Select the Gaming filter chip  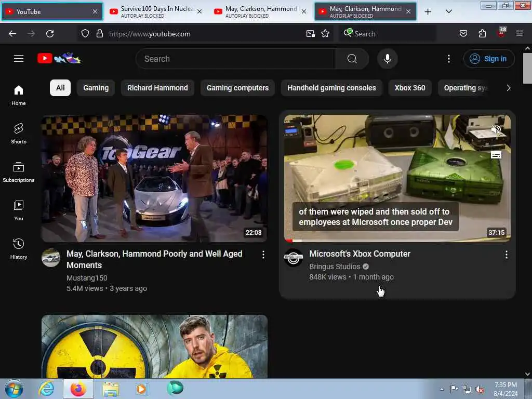96,88
